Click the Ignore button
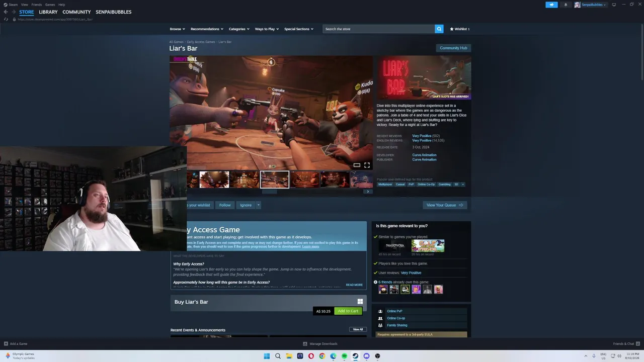Viewport: 644px width, 362px height. pyautogui.click(x=246, y=205)
